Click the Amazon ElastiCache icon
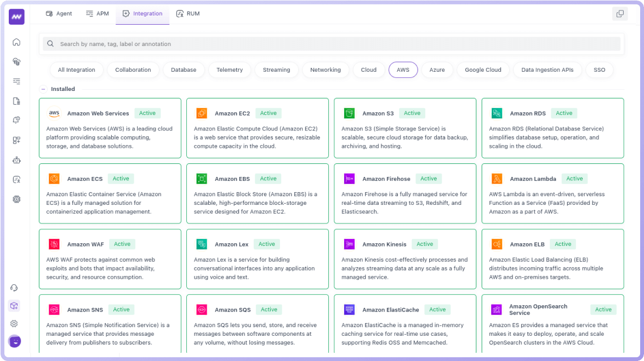The width and height of the screenshot is (644, 361). [349, 310]
